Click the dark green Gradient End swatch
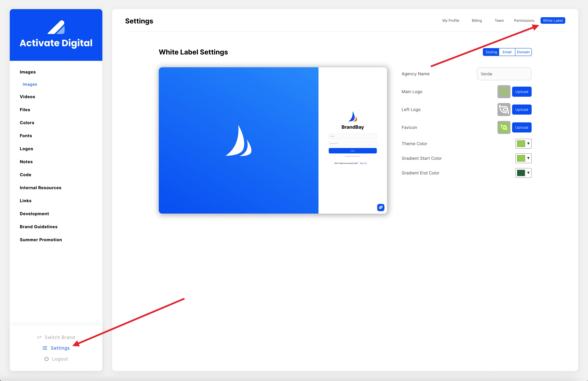This screenshot has width=588, height=381. pos(521,173)
